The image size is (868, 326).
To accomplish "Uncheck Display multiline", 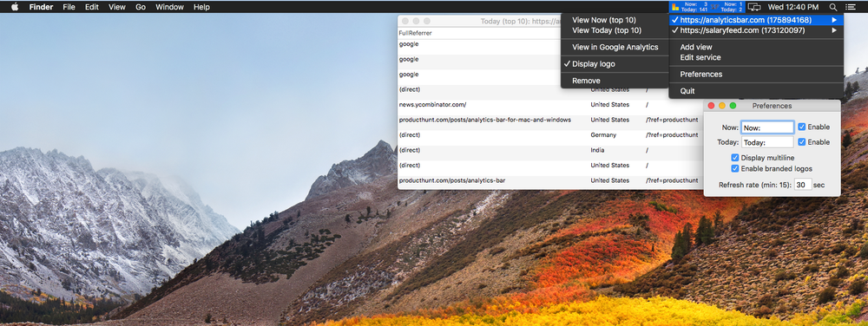I will point(735,158).
